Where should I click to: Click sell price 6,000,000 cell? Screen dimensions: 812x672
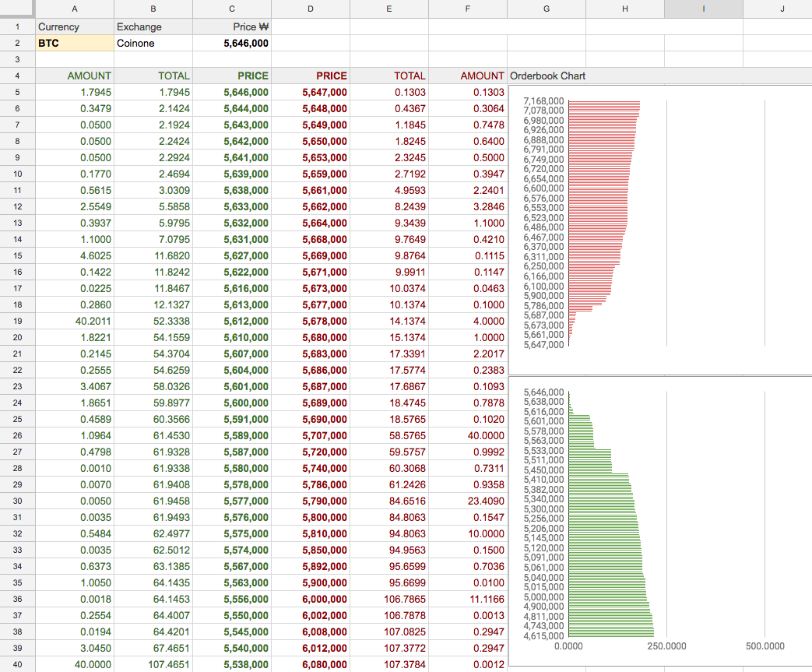[x=311, y=599]
